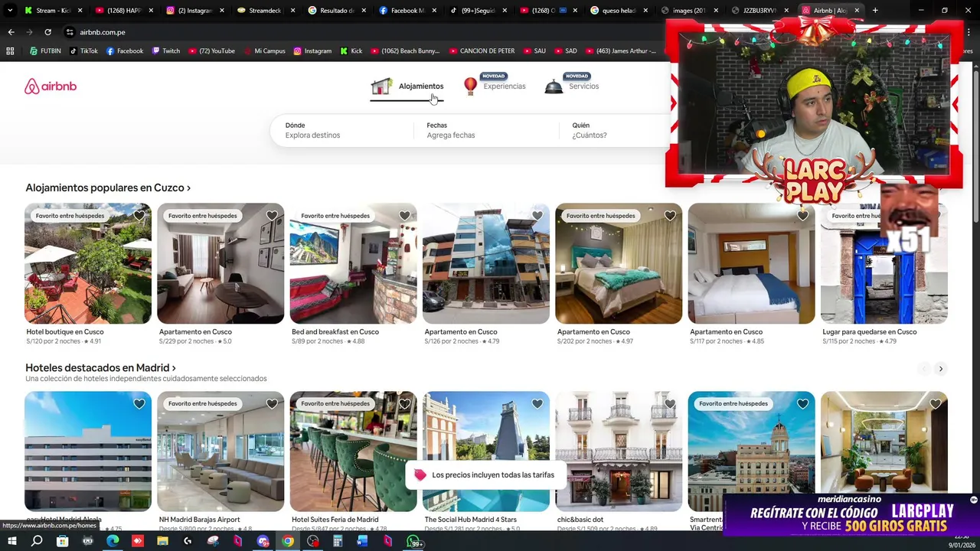Image resolution: width=980 pixels, height=551 pixels.
Task: Open chic&basic dot hotel photo
Action: tap(619, 452)
